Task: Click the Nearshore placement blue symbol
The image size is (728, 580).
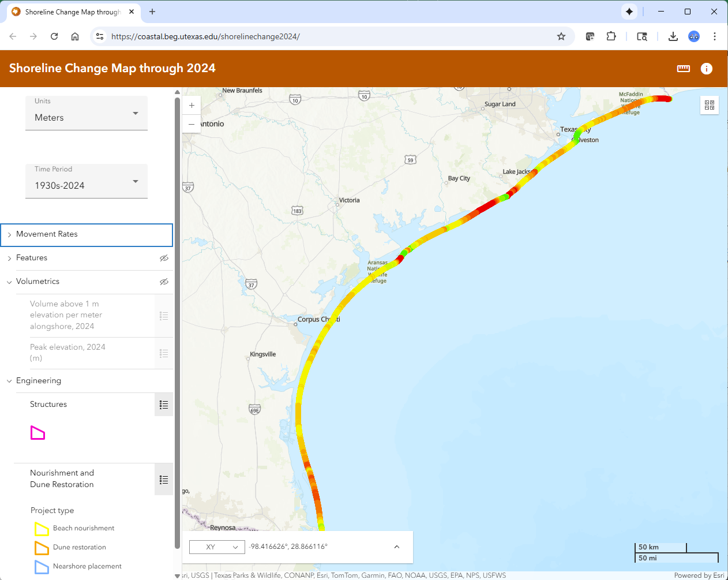Action: pyautogui.click(x=40, y=566)
